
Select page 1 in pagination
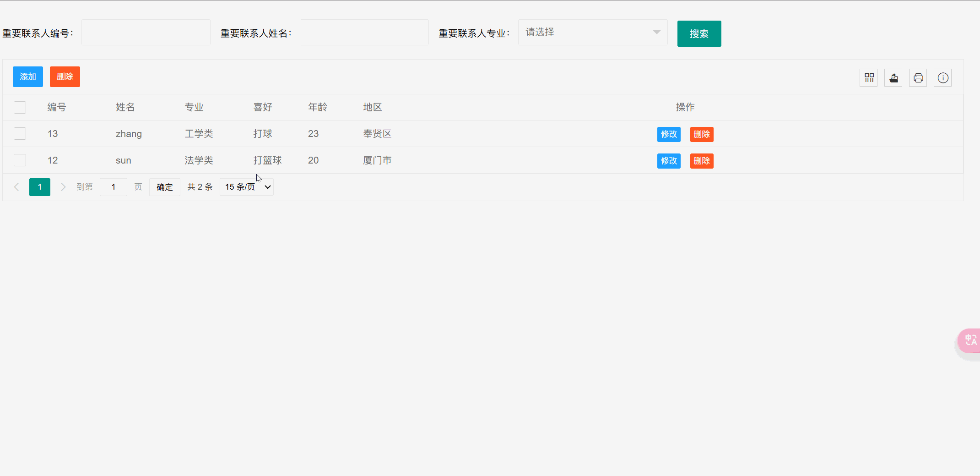coord(40,187)
